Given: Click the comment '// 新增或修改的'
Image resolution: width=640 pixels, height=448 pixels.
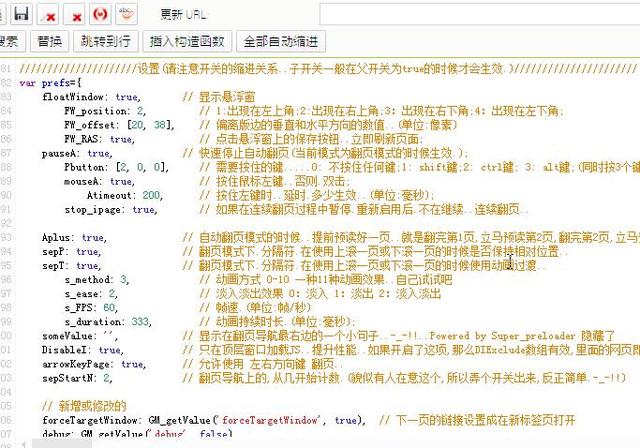Looking at the screenshot, I should [x=84, y=406].
